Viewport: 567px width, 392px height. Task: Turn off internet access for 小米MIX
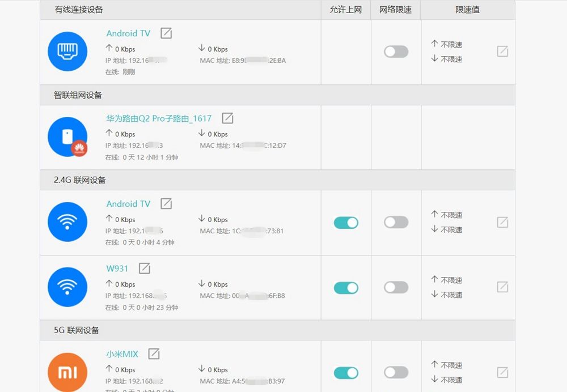pyautogui.click(x=346, y=373)
